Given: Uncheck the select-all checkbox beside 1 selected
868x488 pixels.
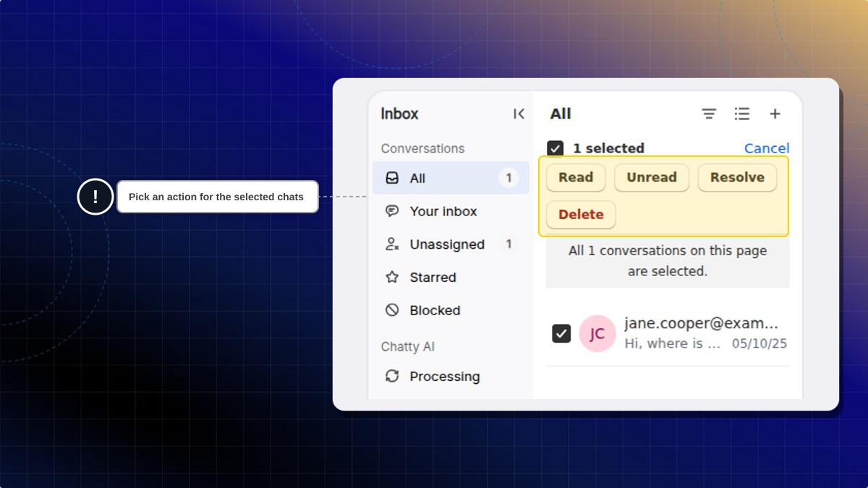Looking at the screenshot, I should [x=556, y=148].
